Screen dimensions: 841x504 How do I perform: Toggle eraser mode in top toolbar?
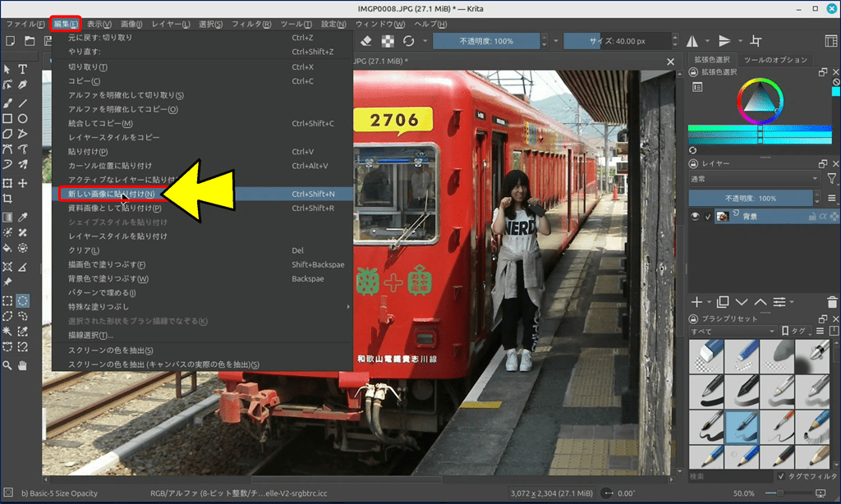pyautogui.click(x=366, y=41)
